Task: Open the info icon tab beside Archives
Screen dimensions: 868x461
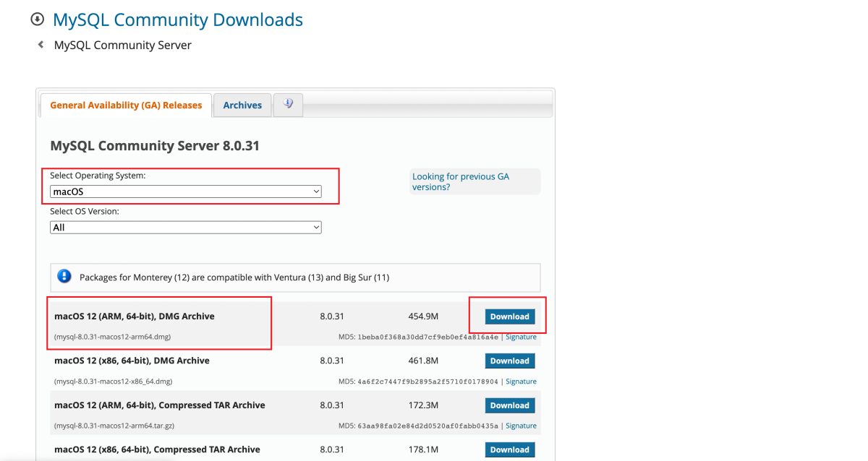Action: point(289,104)
